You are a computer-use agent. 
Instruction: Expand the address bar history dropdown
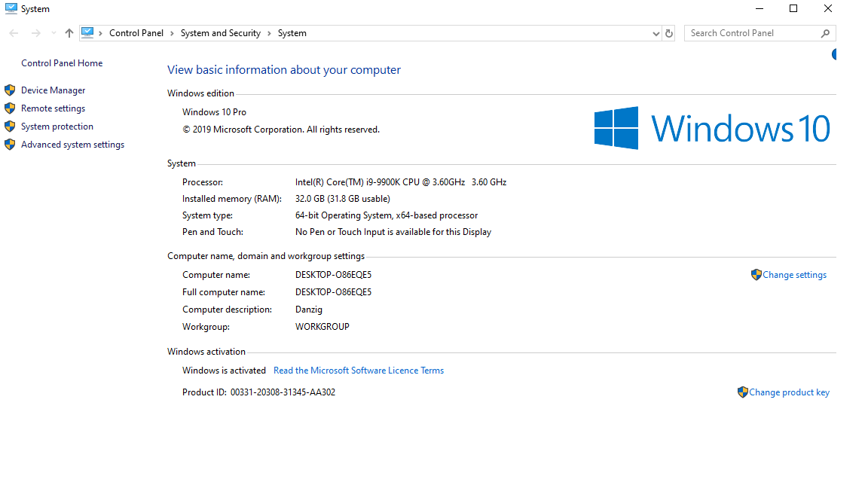pos(656,33)
